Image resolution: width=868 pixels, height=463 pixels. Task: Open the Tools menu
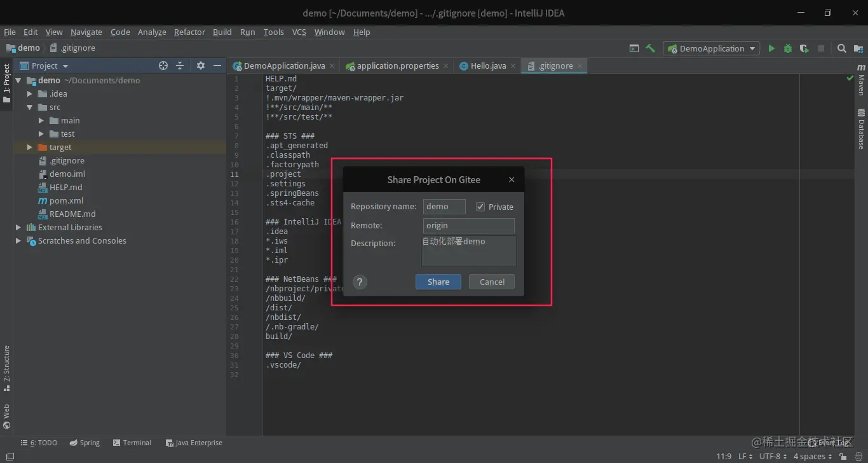click(x=274, y=32)
